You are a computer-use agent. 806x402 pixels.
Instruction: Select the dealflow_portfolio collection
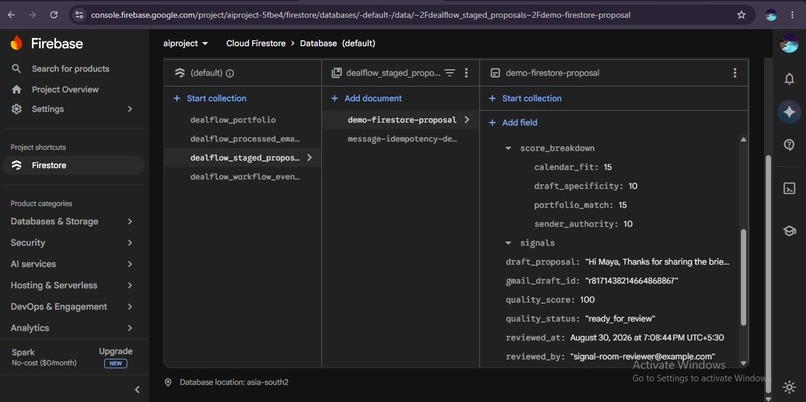pos(233,120)
